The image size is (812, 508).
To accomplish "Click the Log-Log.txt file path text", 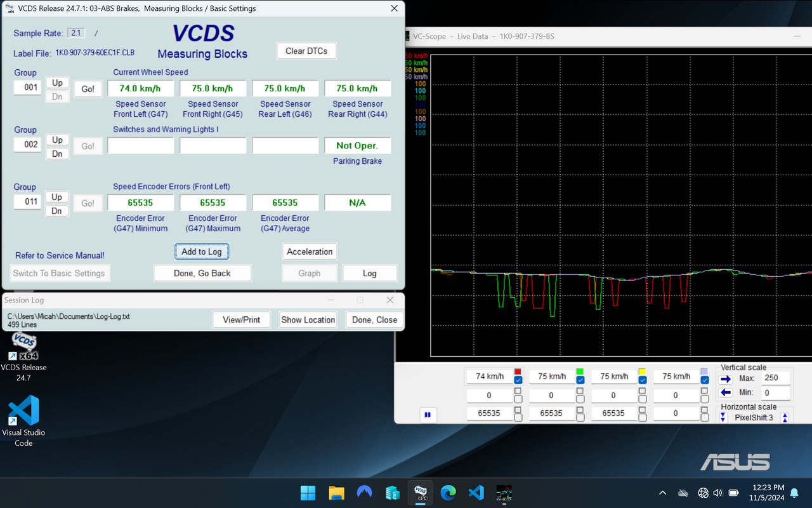I will coord(69,316).
